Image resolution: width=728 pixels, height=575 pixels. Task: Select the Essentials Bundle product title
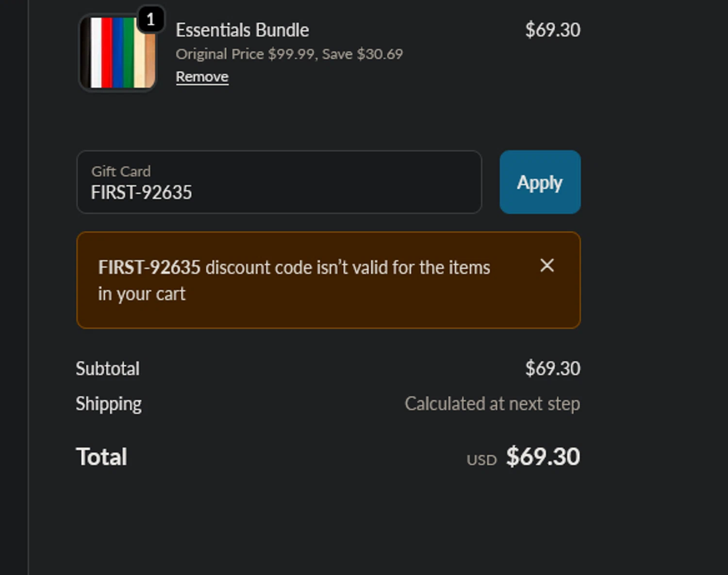click(x=242, y=30)
